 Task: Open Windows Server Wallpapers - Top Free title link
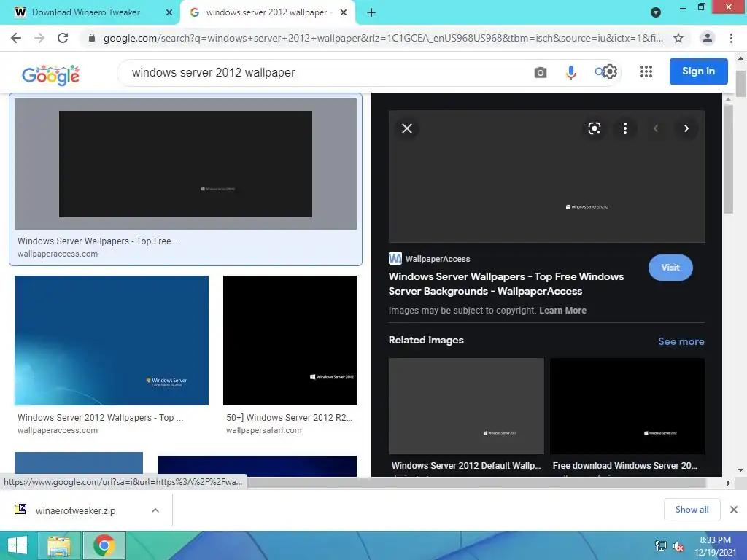click(506, 284)
